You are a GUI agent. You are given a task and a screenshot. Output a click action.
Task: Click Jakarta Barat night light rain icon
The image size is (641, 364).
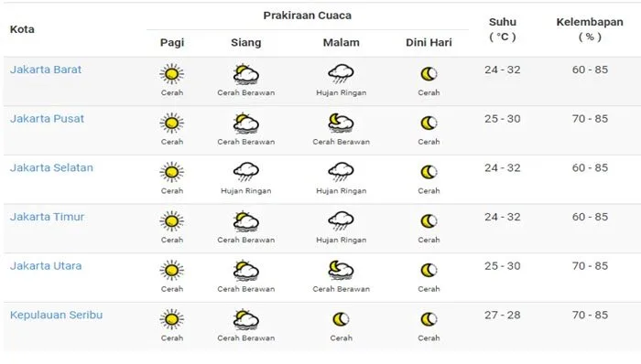(341, 74)
